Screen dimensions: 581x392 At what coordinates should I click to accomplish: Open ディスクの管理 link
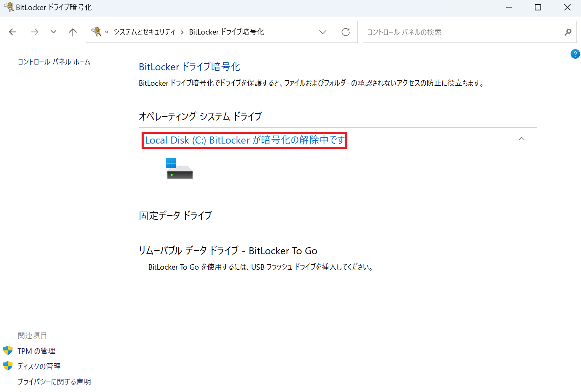tap(39, 366)
